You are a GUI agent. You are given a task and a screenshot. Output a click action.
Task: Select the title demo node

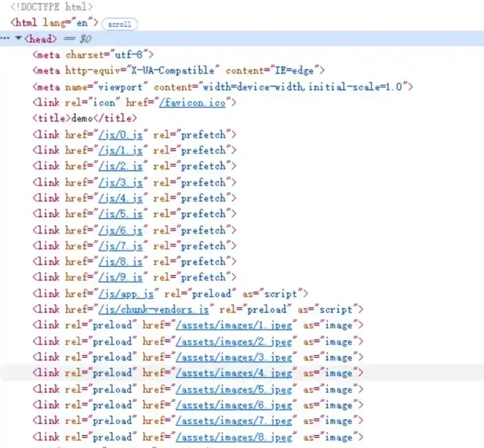pyautogui.click(x=85, y=118)
